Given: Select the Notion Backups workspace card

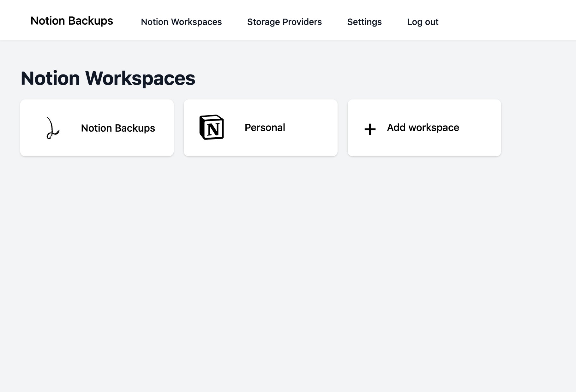Looking at the screenshot, I should [97, 128].
